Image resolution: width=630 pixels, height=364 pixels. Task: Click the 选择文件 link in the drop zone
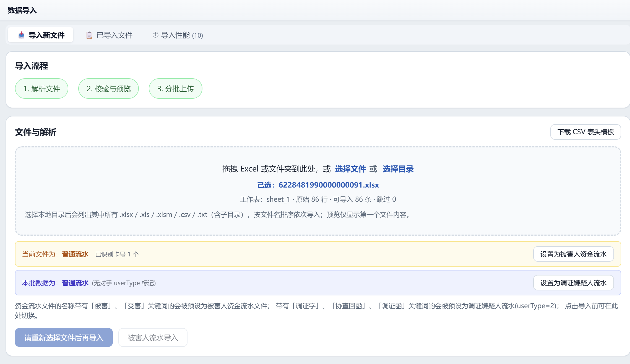click(x=350, y=169)
